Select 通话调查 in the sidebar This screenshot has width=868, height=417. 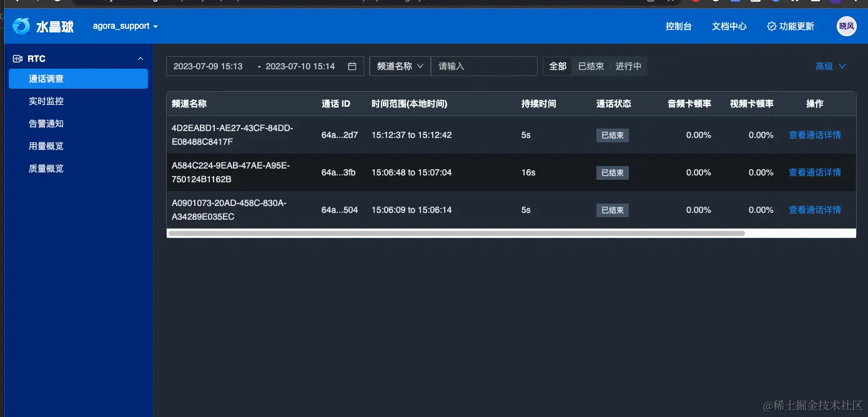78,79
